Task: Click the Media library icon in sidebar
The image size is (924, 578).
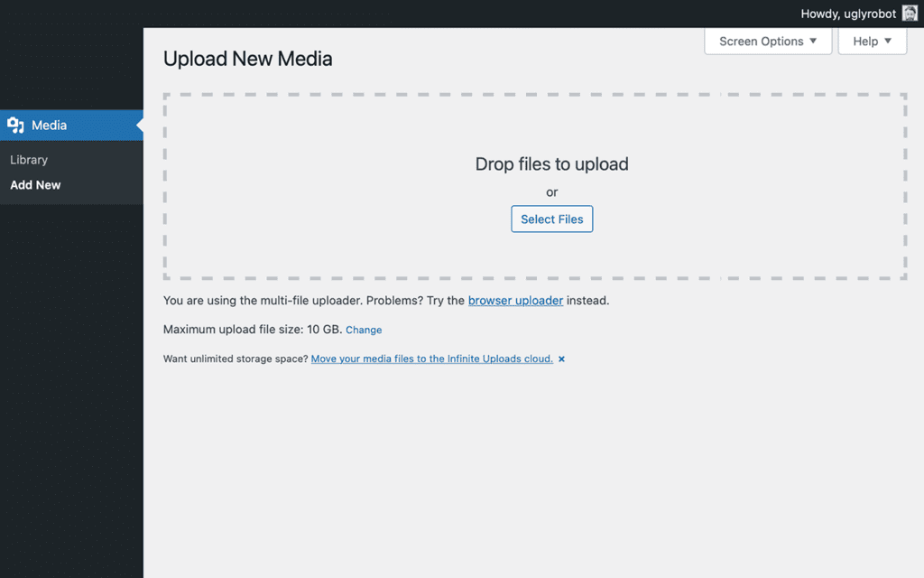Action: [x=16, y=125]
